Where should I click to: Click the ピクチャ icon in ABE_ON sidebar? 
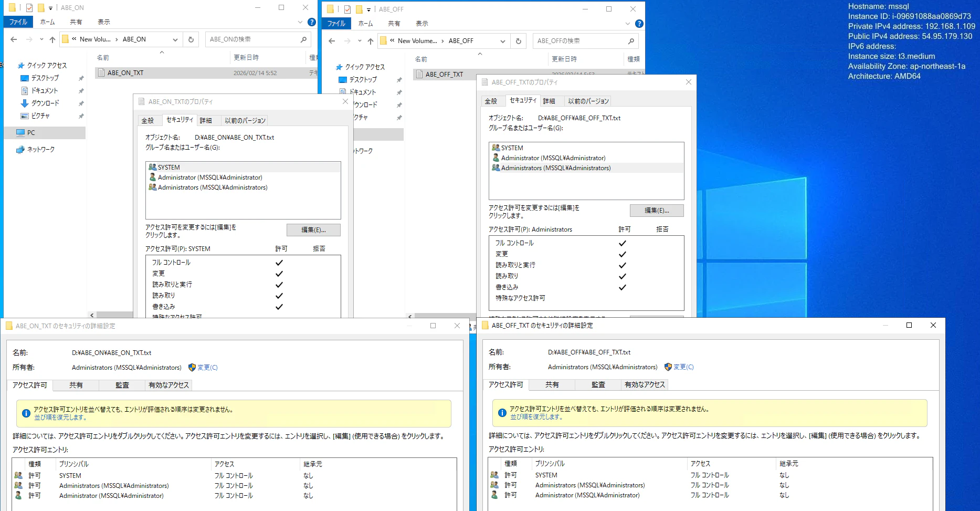[x=24, y=116]
